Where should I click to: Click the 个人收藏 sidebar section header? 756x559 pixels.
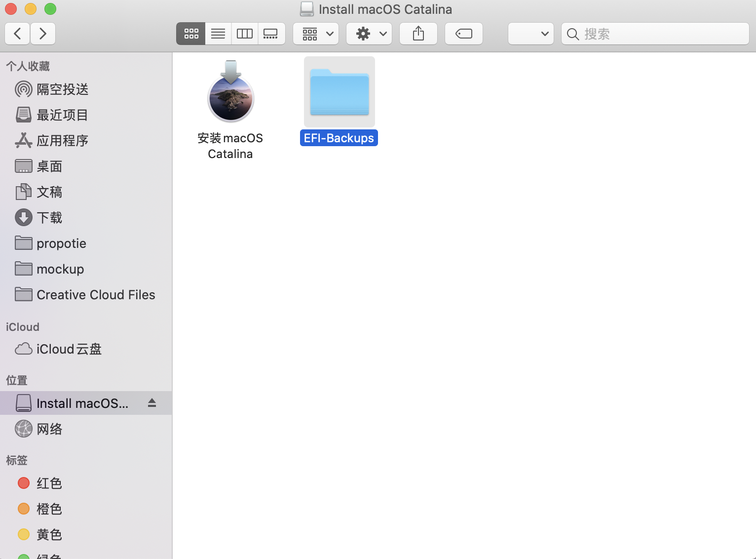pyautogui.click(x=28, y=66)
